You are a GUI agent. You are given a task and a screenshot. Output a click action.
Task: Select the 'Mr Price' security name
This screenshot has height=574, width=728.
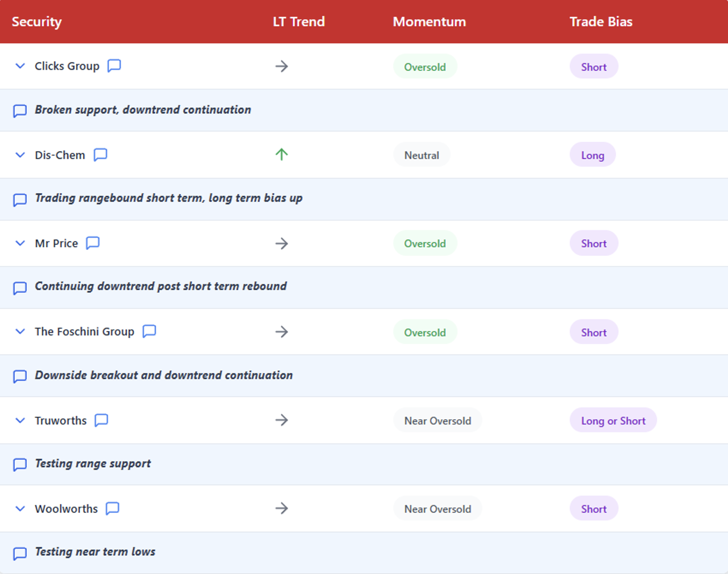pos(56,243)
